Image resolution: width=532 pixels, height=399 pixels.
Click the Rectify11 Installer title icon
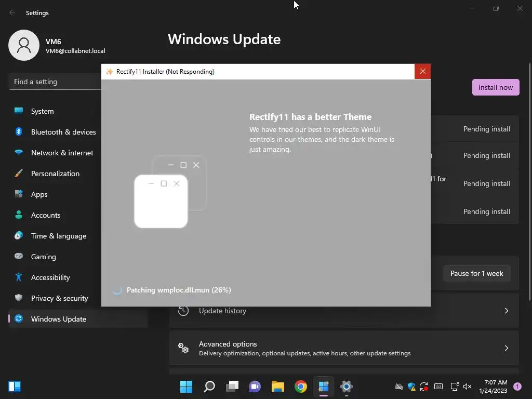point(109,72)
